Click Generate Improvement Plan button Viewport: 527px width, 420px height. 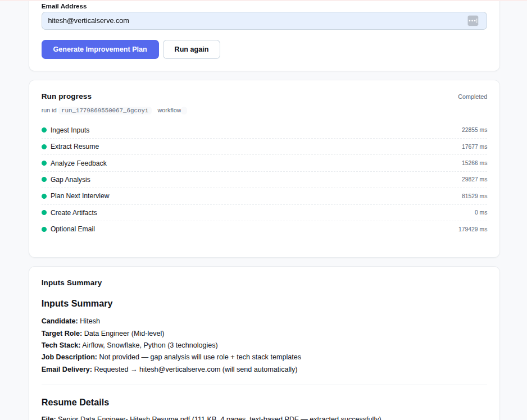pyautogui.click(x=100, y=49)
